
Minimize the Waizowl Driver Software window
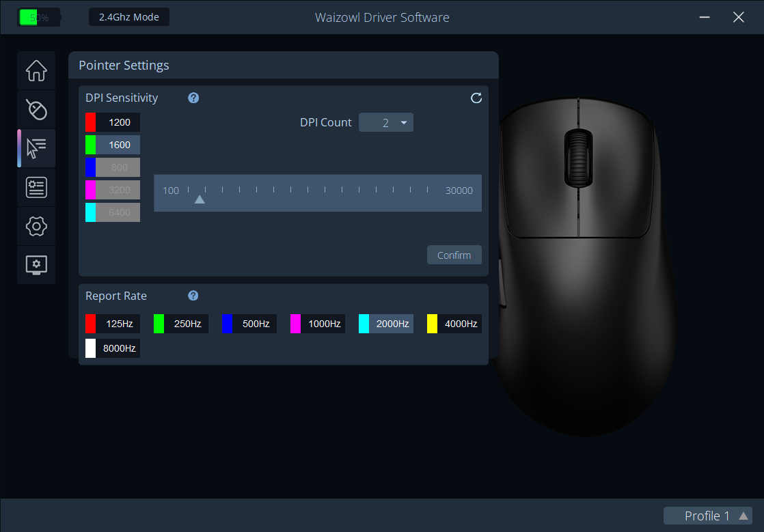point(705,17)
